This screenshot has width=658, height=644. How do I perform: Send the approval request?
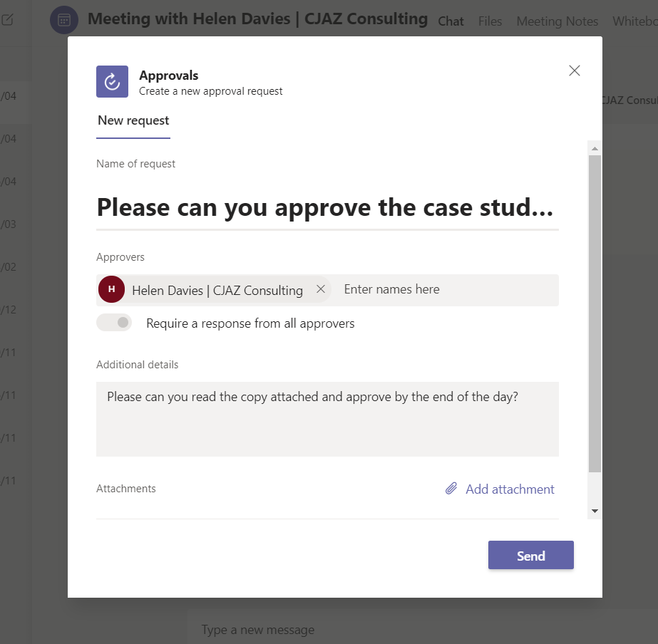530,555
